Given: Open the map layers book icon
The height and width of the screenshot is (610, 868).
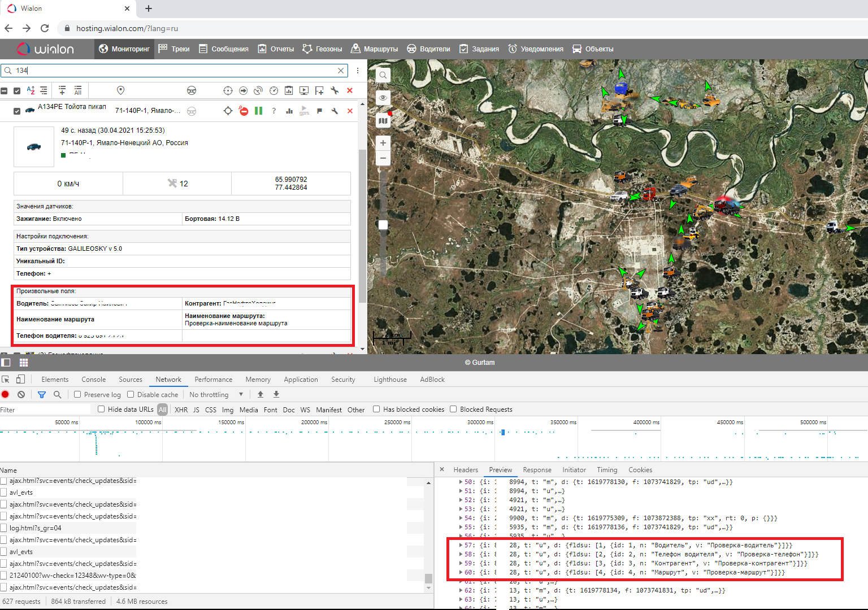Looking at the screenshot, I should [x=383, y=120].
